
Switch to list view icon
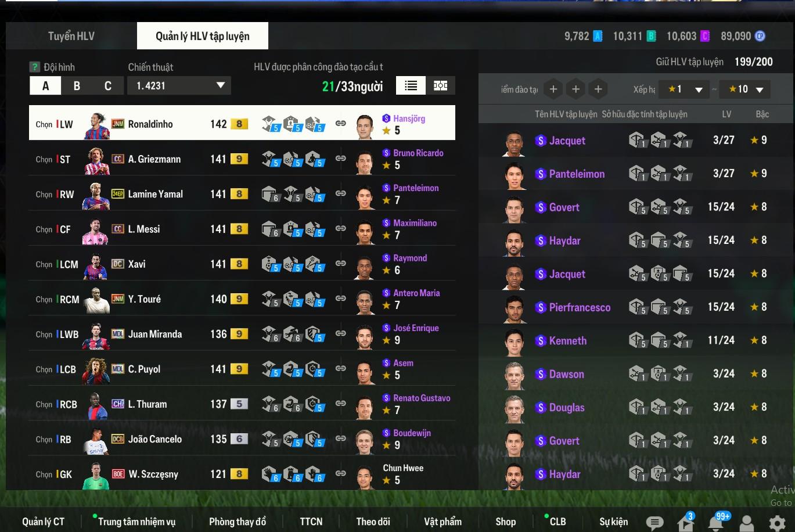click(411, 86)
